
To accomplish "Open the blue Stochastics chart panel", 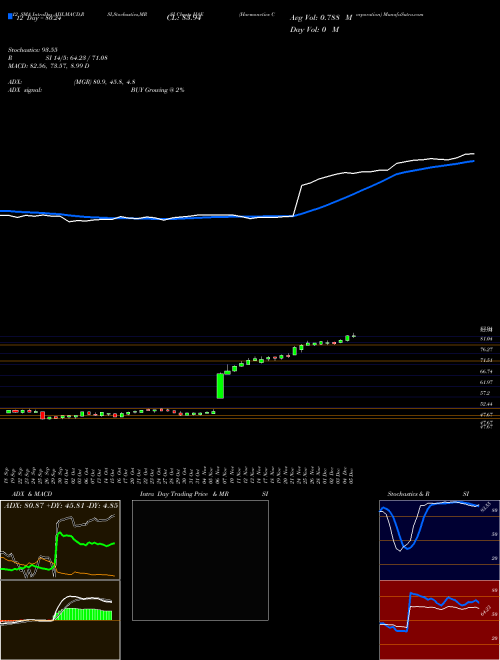I will pyautogui.click(x=439, y=540).
